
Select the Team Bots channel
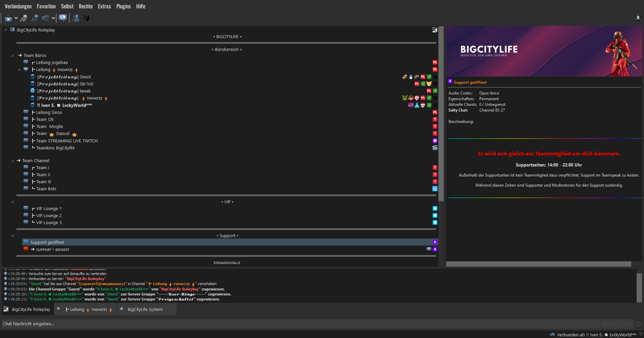(46, 189)
